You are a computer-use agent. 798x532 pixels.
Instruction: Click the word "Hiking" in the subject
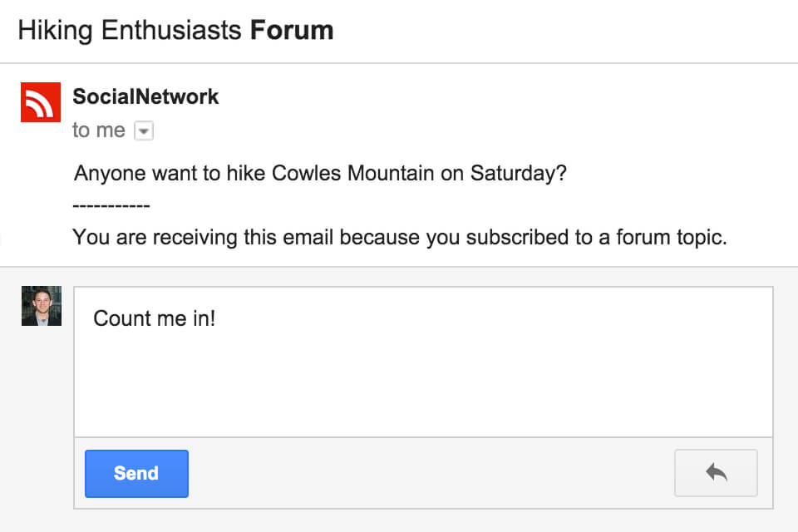pos(55,31)
